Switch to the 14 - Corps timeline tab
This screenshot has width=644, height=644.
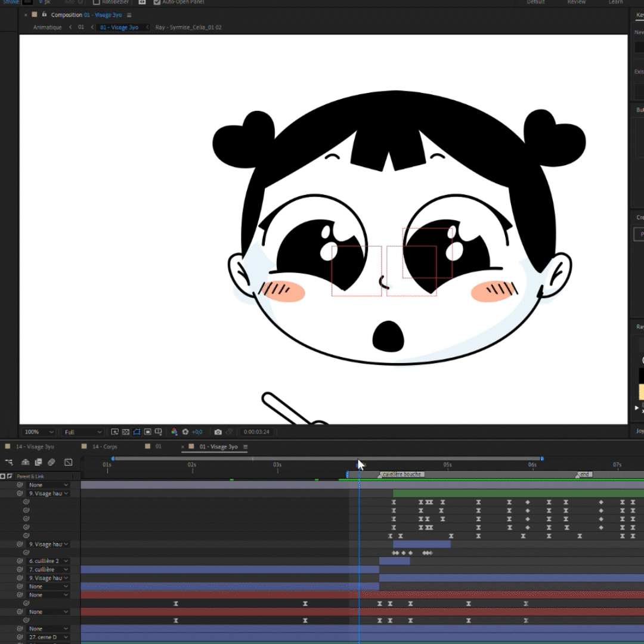click(105, 447)
